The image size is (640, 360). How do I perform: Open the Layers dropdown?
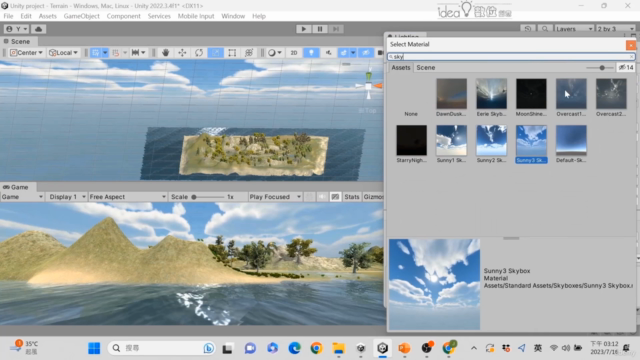[574, 29]
